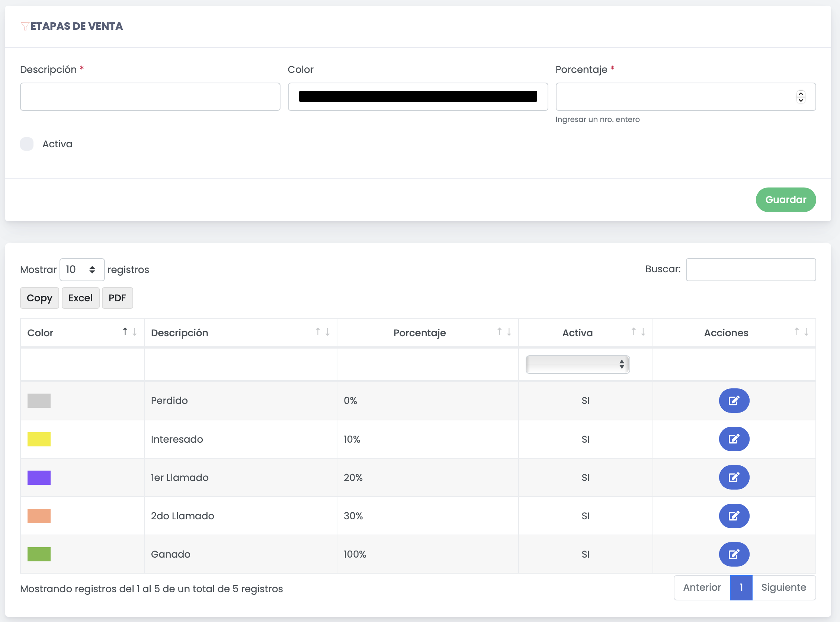Select page 1 in pagination
The height and width of the screenshot is (622, 840).
(x=741, y=587)
